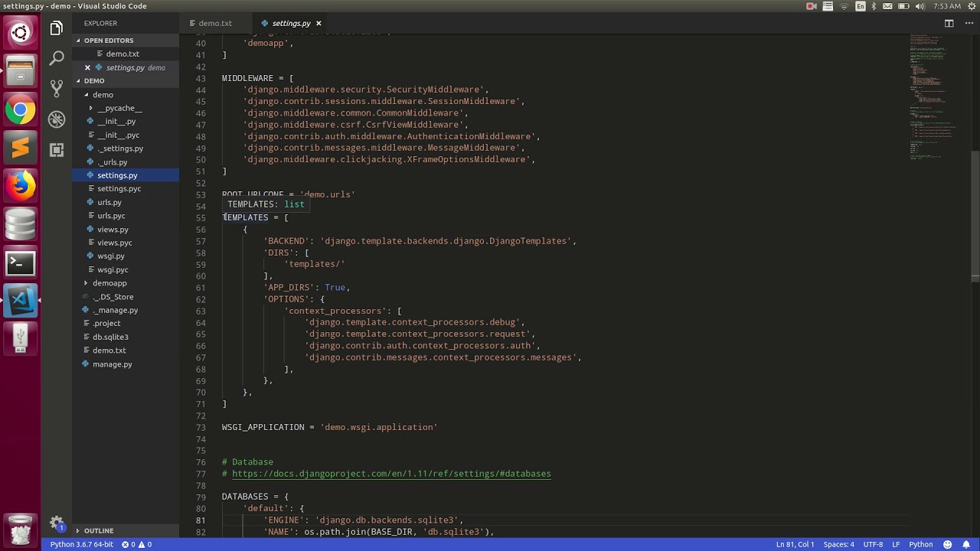Select the settings.py editor tab

click(291, 24)
